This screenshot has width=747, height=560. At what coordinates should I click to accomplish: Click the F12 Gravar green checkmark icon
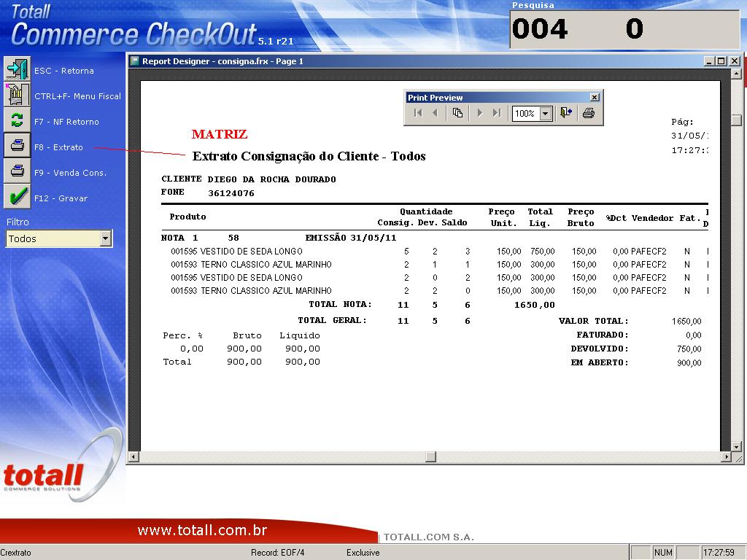pyautogui.click(x=16, y=198)
